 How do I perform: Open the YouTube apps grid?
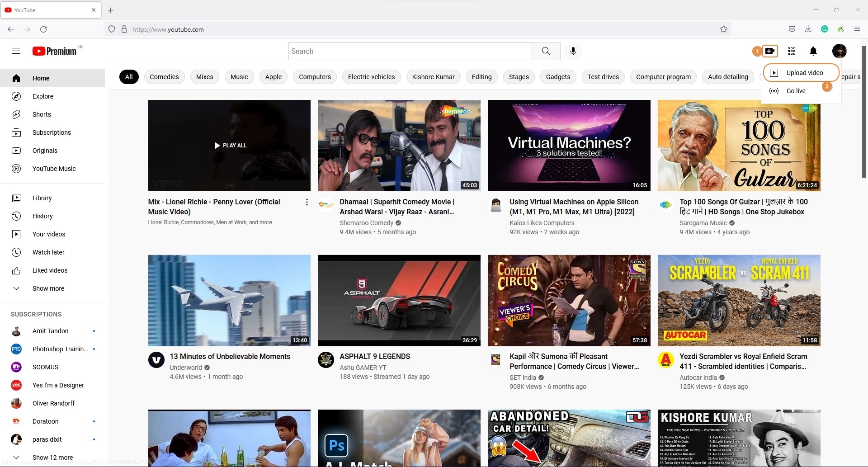click(792, 51)
